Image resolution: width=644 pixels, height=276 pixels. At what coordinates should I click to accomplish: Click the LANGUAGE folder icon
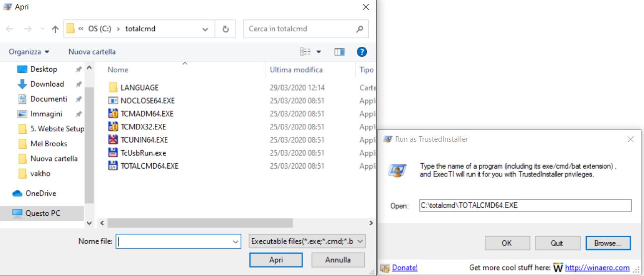(113, 88)
